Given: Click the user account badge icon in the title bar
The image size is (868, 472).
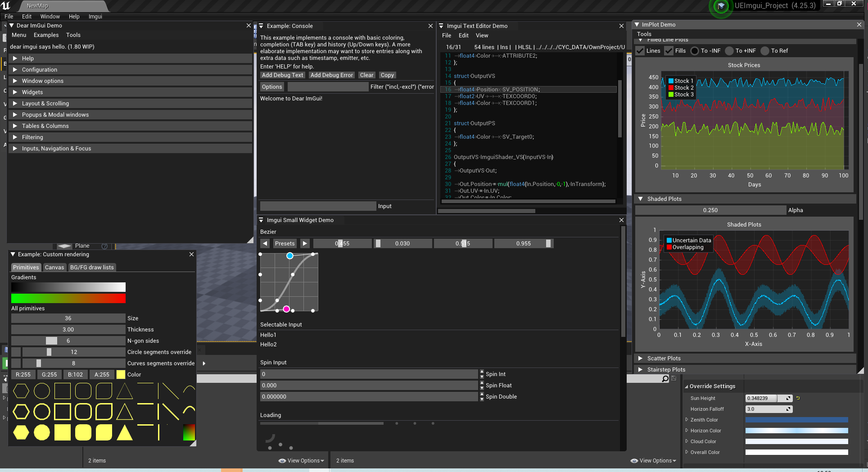Looking at the screenshot, I should pos(721,6).
